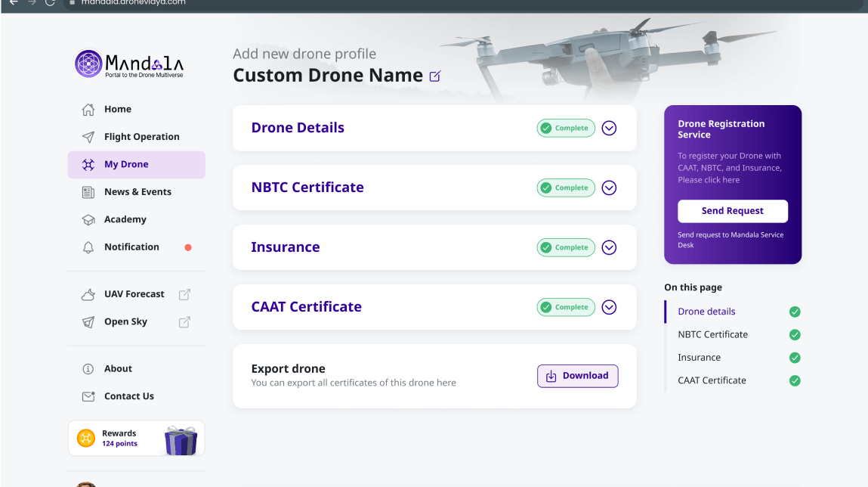The width and height of the screenshot is (868, 487).
Task: Click the green check beside NBTC Certificate in page list
Action: [795, 335]
